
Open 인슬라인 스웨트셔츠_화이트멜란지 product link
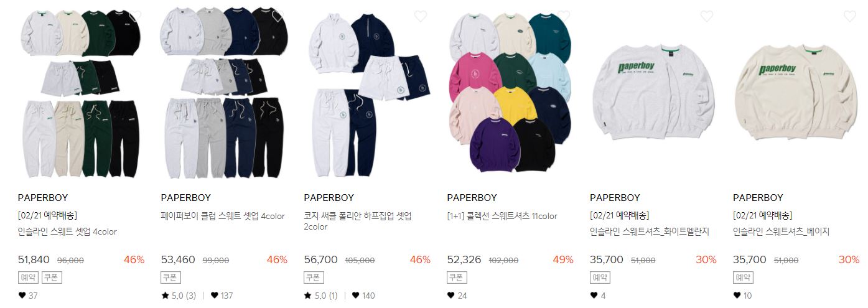coord(650,231)
